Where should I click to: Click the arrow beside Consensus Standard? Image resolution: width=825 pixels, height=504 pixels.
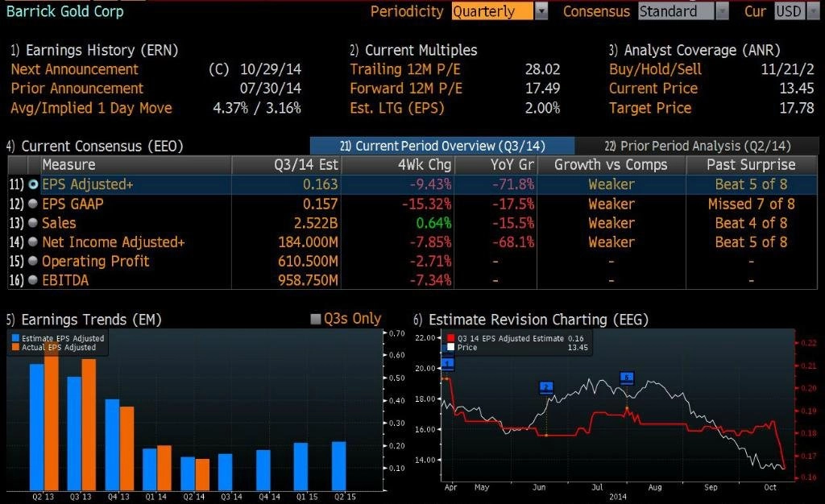click(723, 11)
